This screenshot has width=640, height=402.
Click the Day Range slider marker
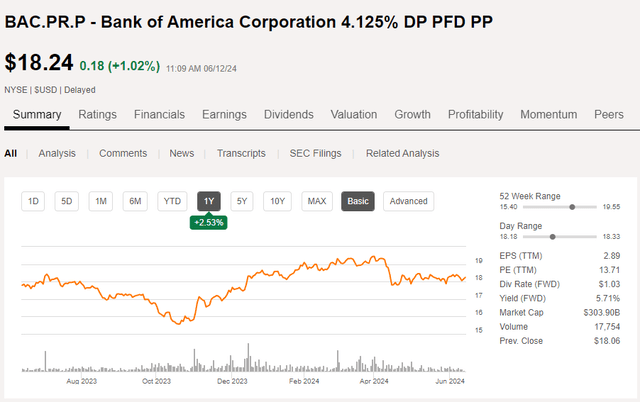coord(552,236)
